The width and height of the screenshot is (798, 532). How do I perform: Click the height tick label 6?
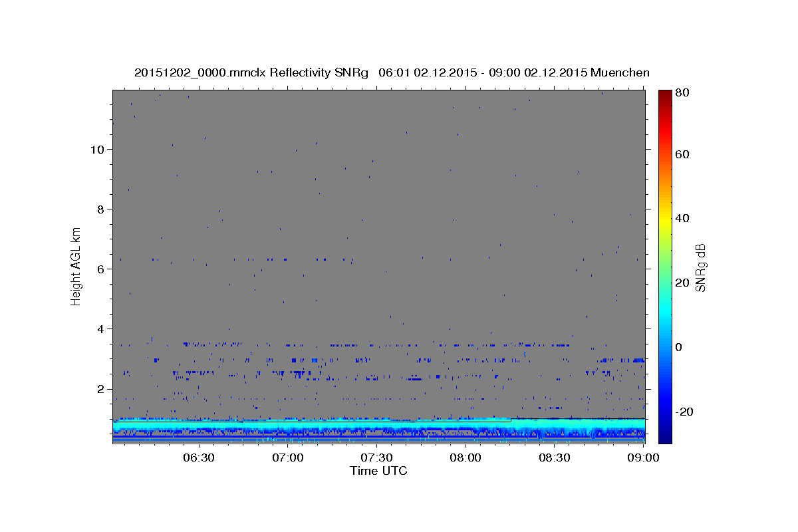100,269
